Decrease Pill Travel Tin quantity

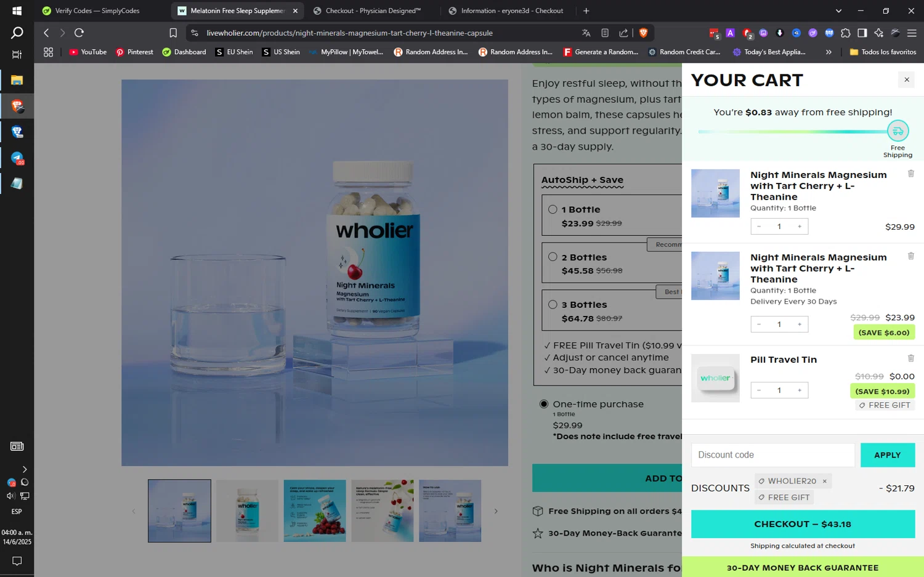758,390
